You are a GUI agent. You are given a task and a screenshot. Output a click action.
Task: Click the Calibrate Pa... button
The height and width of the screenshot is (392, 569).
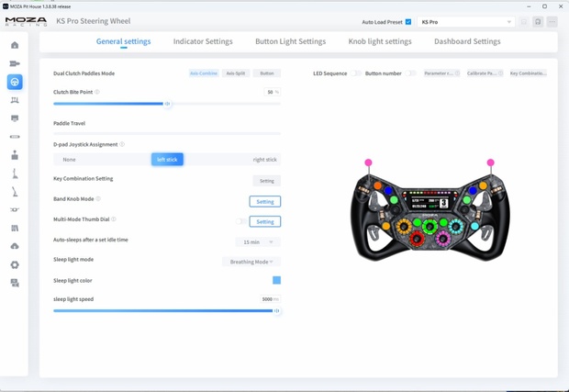485,73
